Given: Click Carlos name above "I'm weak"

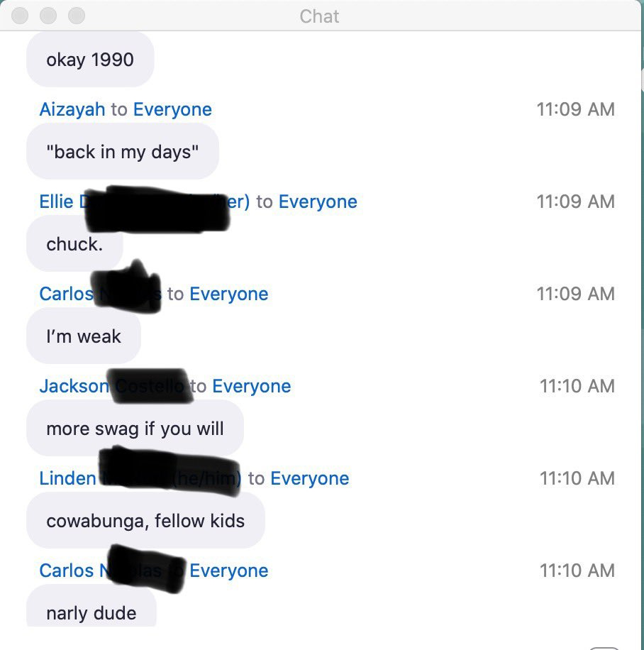Looking at the screenshot, I should pos(66,294).
